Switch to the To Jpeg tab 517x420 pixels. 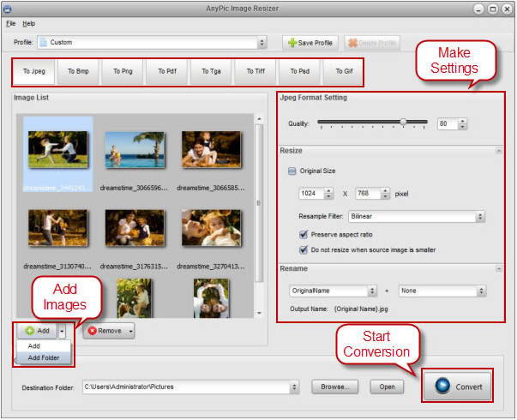[34, 71]
